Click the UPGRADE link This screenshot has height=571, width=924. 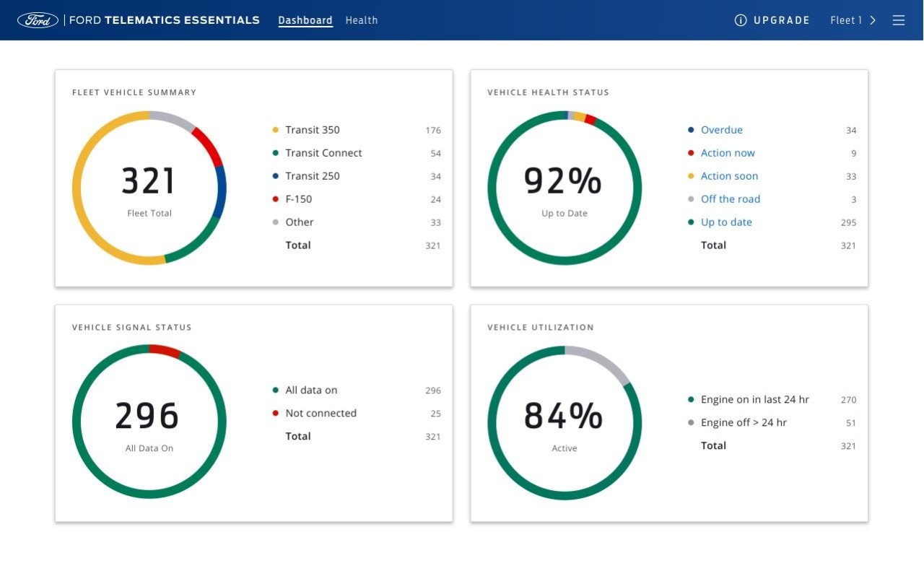[782, 19]
